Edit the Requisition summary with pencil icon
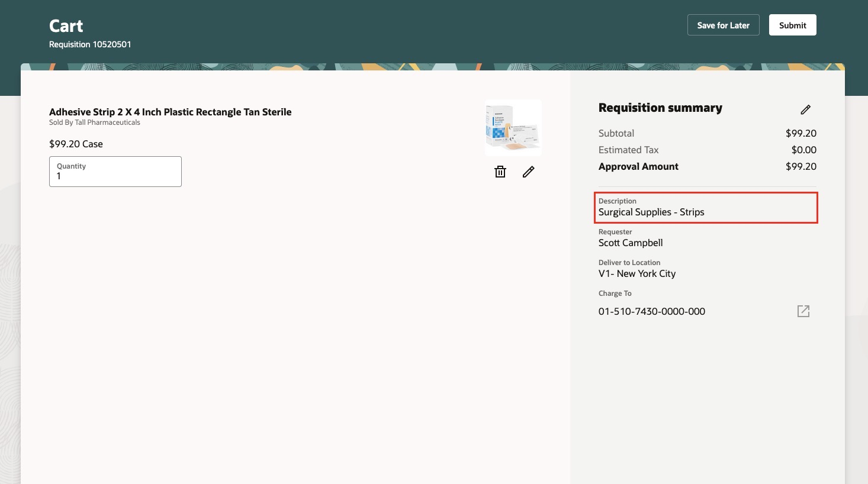This screenshot has height=484, width=868. coord(805,109)
